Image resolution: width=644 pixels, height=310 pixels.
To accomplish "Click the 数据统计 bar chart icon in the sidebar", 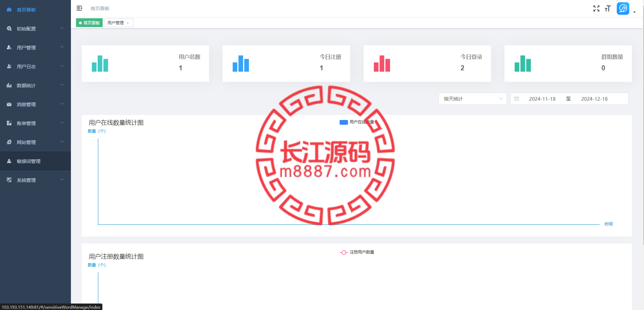I will pos(9,86).
